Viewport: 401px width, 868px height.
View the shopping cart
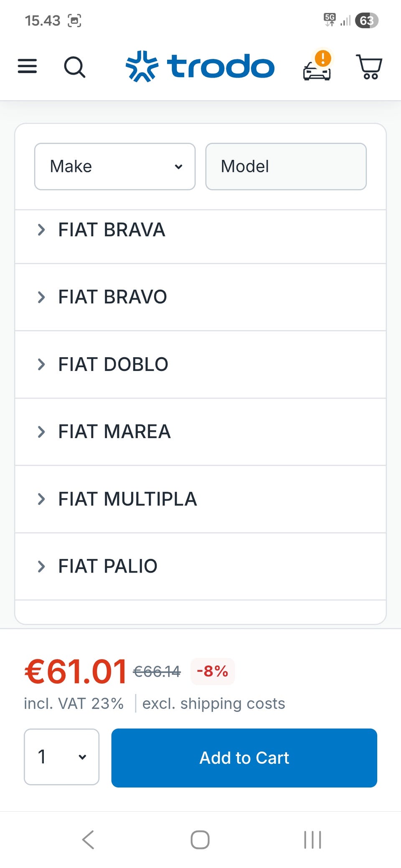coord(369,67)
